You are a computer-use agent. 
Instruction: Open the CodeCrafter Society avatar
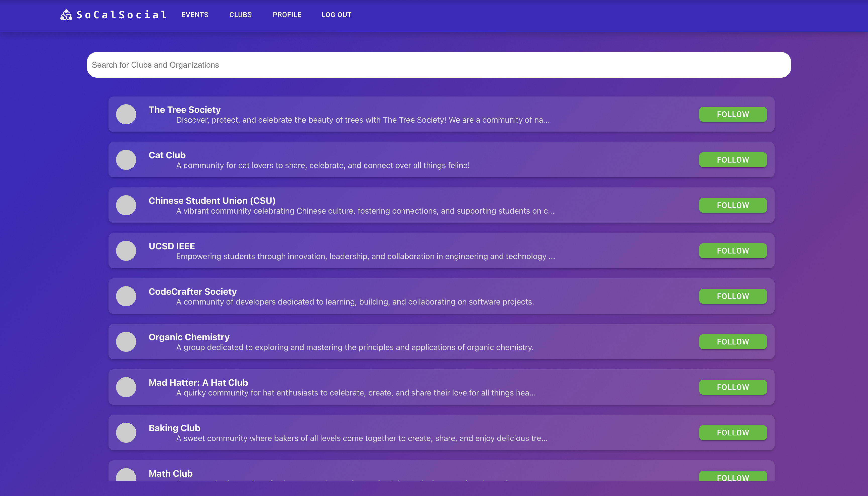coord(126,296)
